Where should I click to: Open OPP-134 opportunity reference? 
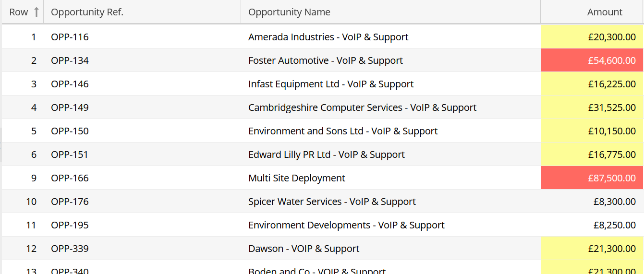pos(70,60)
